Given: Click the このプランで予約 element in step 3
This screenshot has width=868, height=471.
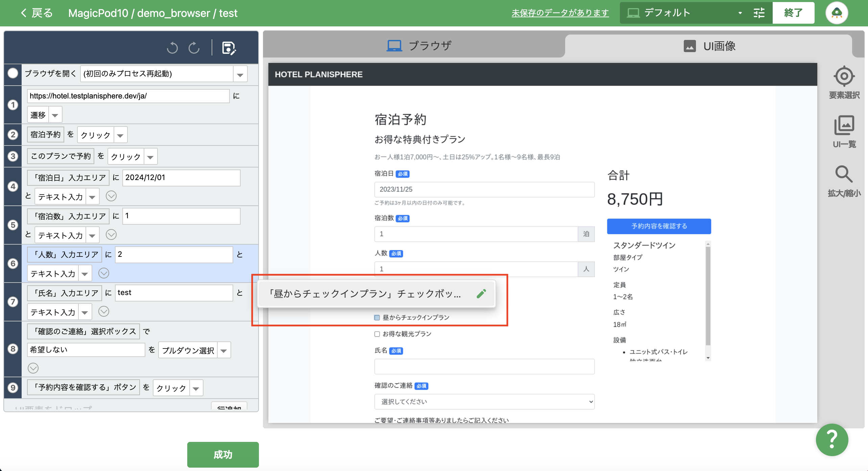Looking at the screenshot, I should (x=61, y=156).
